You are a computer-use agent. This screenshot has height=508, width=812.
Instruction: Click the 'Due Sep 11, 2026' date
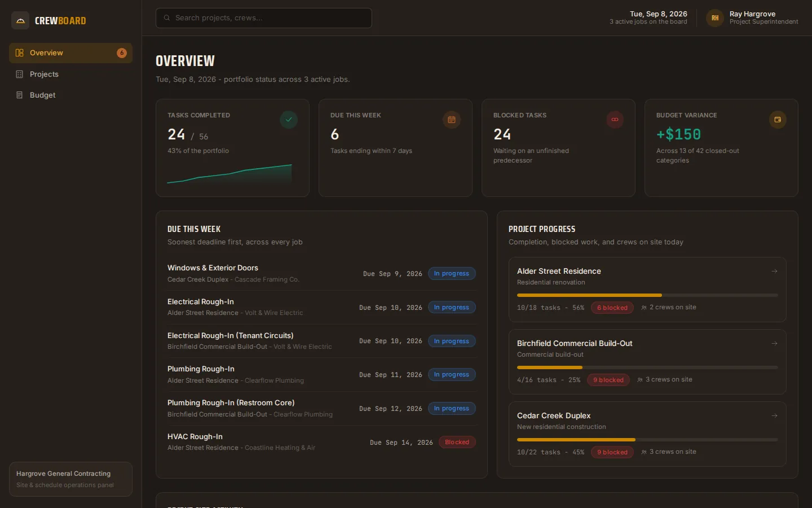391,375
